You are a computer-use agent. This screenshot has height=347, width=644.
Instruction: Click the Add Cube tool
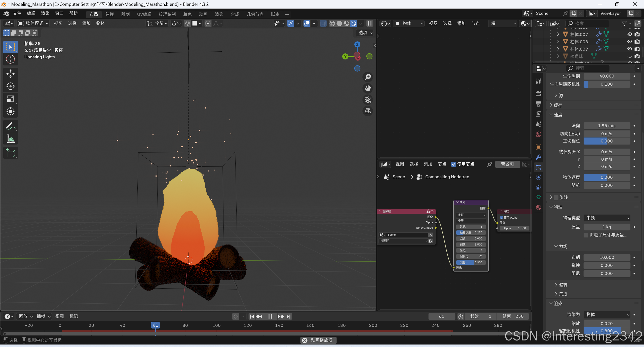(x=10, y=153)
